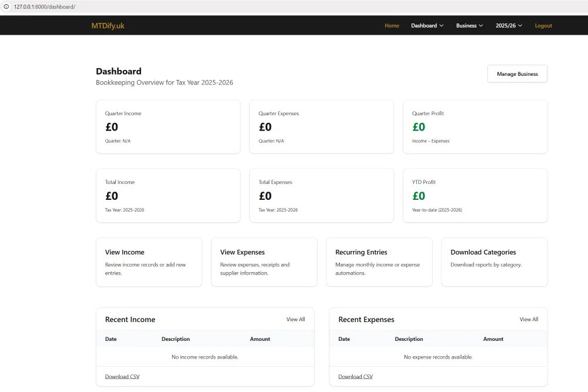Click View All for Recent Expenses
Viewport: 588px width, 392px height.
point(529,319)
